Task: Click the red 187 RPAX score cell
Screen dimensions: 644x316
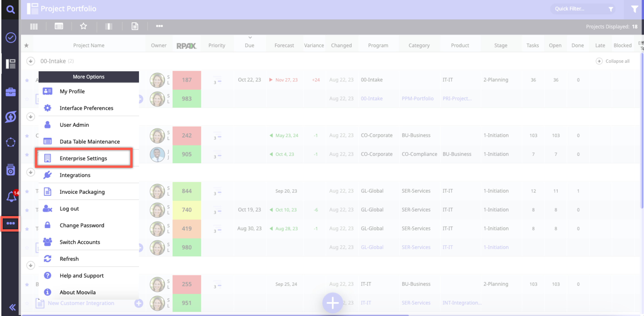Action: pyautogui.click(x=186, y=80)
